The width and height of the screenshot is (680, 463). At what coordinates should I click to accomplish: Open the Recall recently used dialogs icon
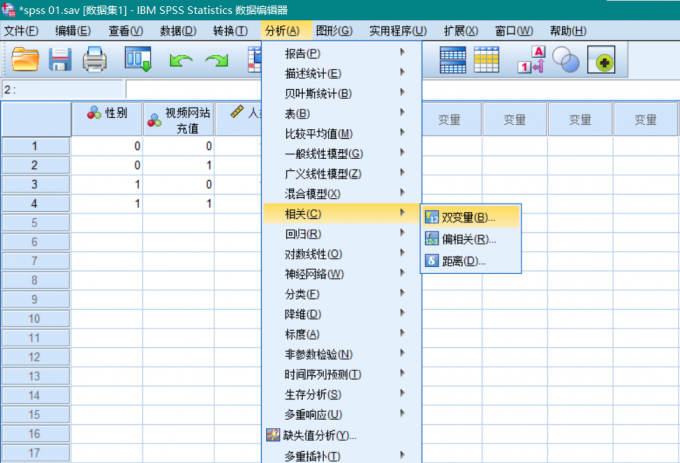click(138, 59)
